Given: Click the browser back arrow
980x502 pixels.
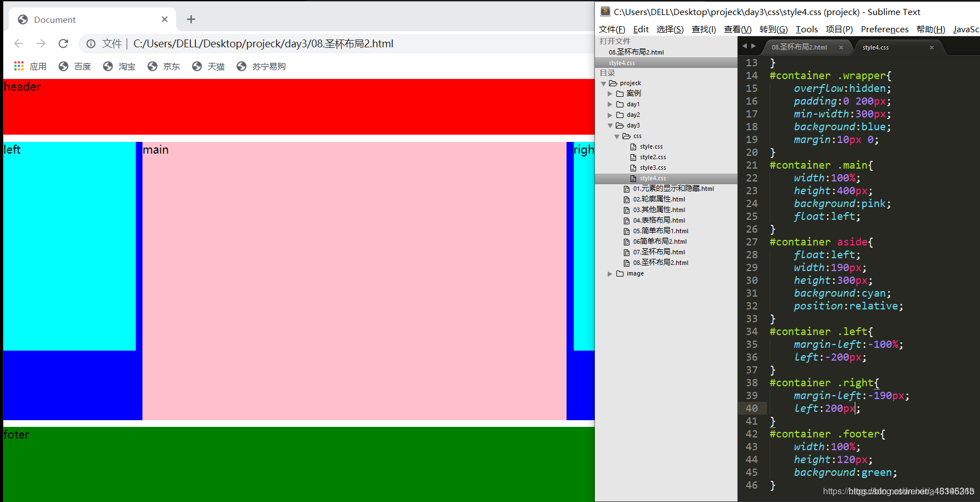Looking at the screenshot, I should [18, 43].
